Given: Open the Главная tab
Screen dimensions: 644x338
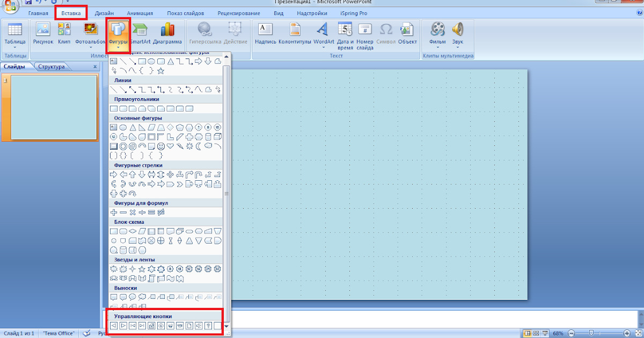Looking at the screenshot, I should tap(38, 13).
